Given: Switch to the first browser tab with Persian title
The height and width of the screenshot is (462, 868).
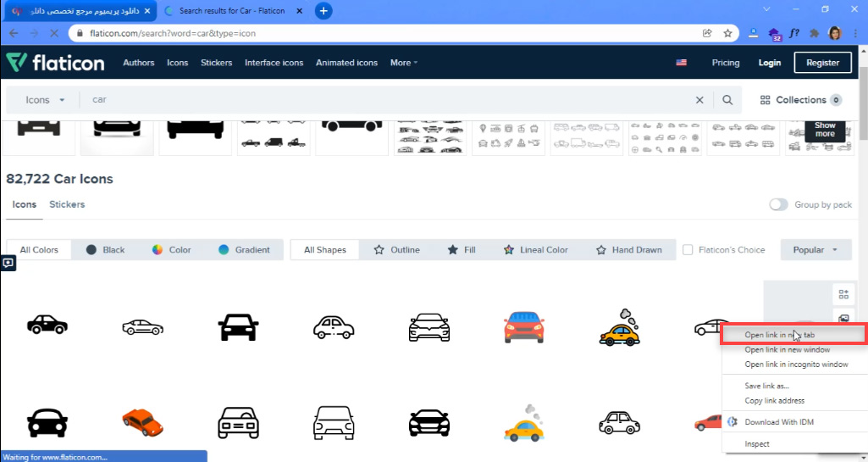Looking at the screenshot, I should [79, 10].
